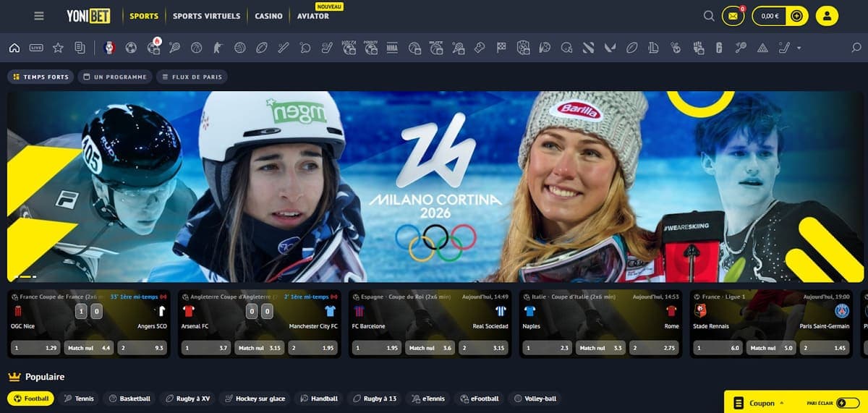Select the Dota 2 icon
This screenshot has height=413, width=868.
(589, 48)
